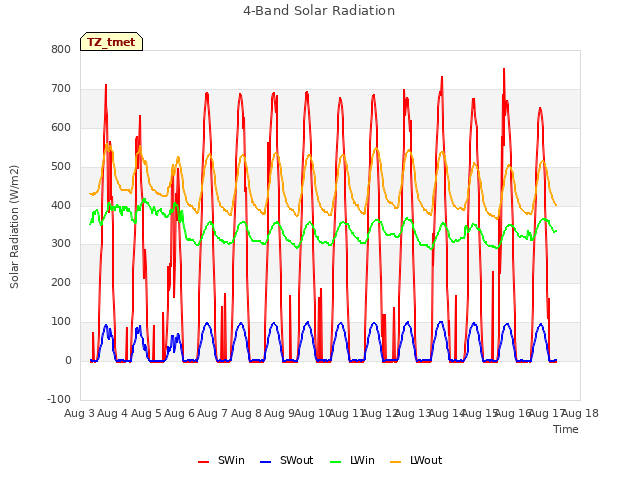Click the Aug 4 x-axis tick label
Screen dimensions: 640x480
pyautogui.click(x=113, y=413)
